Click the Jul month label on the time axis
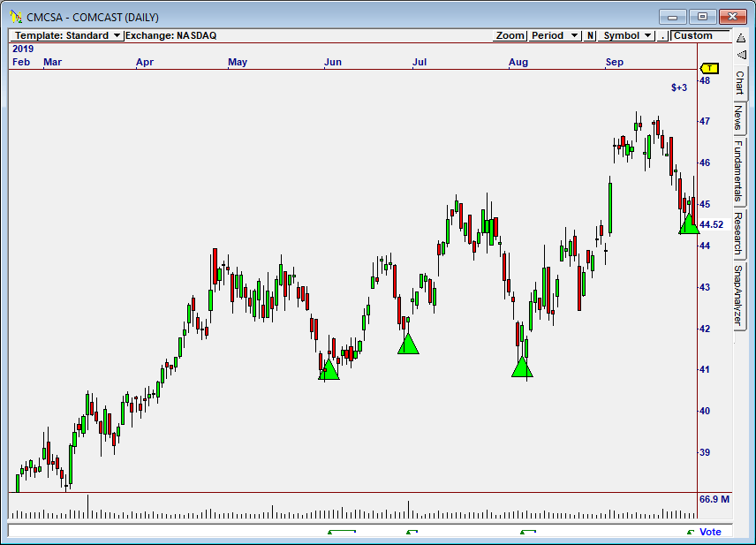756x545 pixels. point(420,62)
